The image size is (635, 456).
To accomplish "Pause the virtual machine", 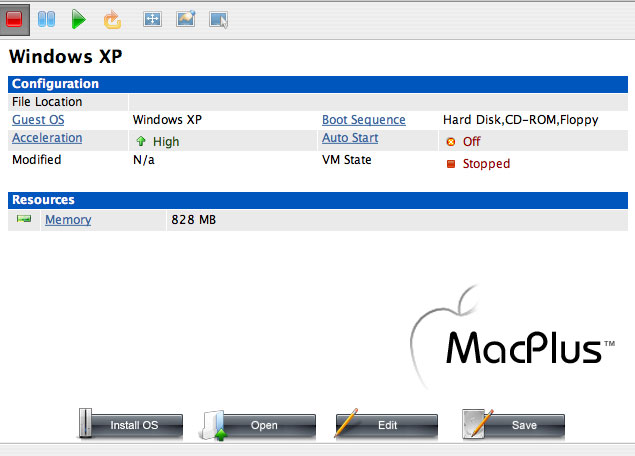I will [46, 19].
